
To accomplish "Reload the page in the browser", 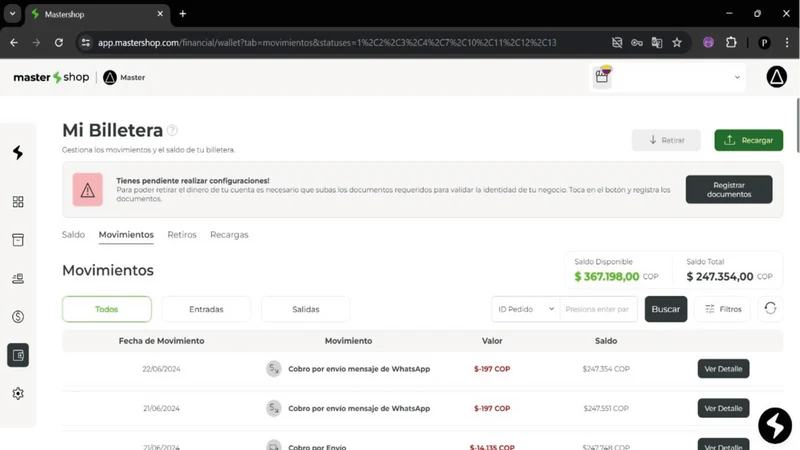I will click(x=59, y=43).
